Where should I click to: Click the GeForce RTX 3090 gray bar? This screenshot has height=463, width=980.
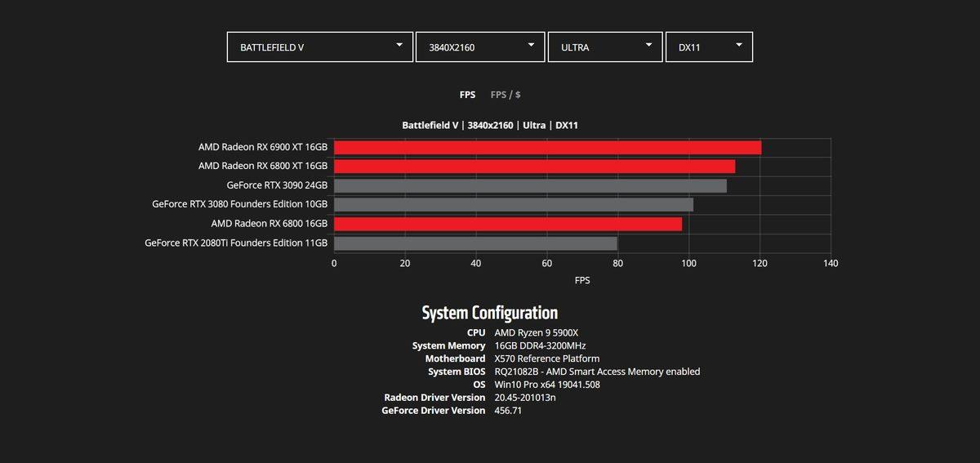pyautogui.click(x=531, y=185)
